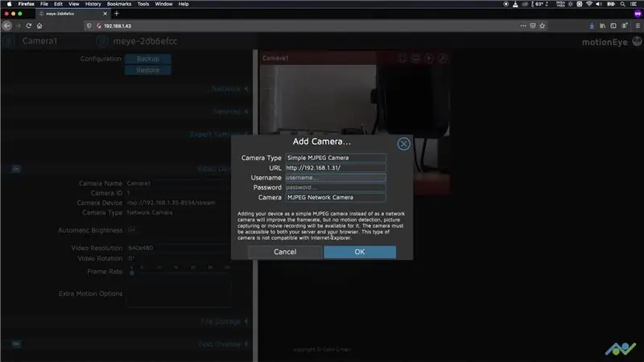Screen dimensions: 644x362
Task: Click the Backup configuration button
Action: tap(148, 59)
